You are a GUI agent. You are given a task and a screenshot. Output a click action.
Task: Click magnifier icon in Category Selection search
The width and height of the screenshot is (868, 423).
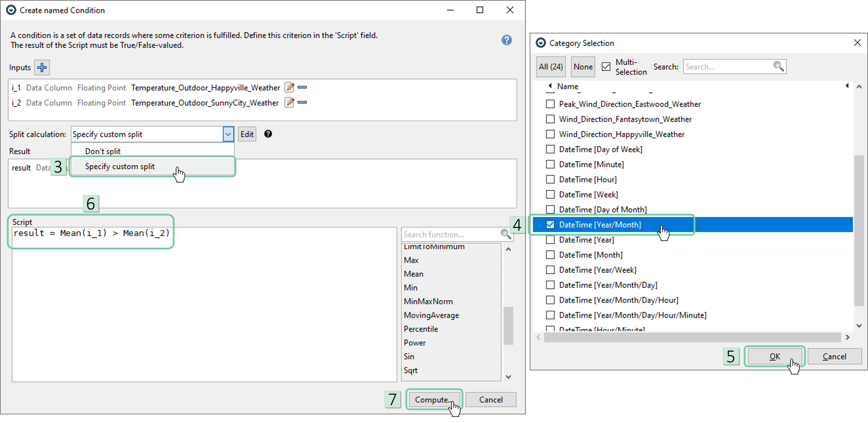tap(778, 66)
